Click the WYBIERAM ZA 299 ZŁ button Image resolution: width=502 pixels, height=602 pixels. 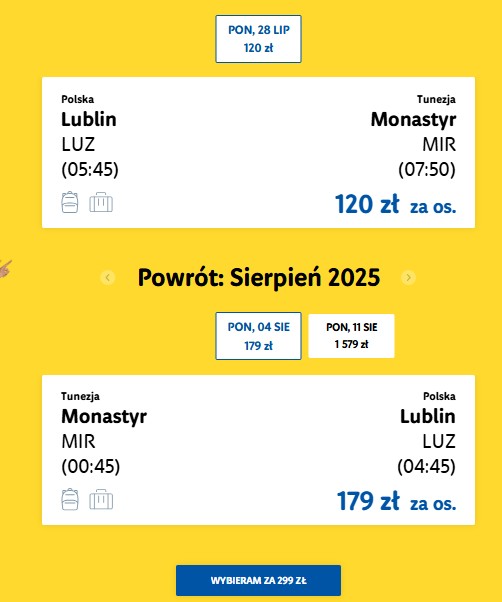point(258,580)
